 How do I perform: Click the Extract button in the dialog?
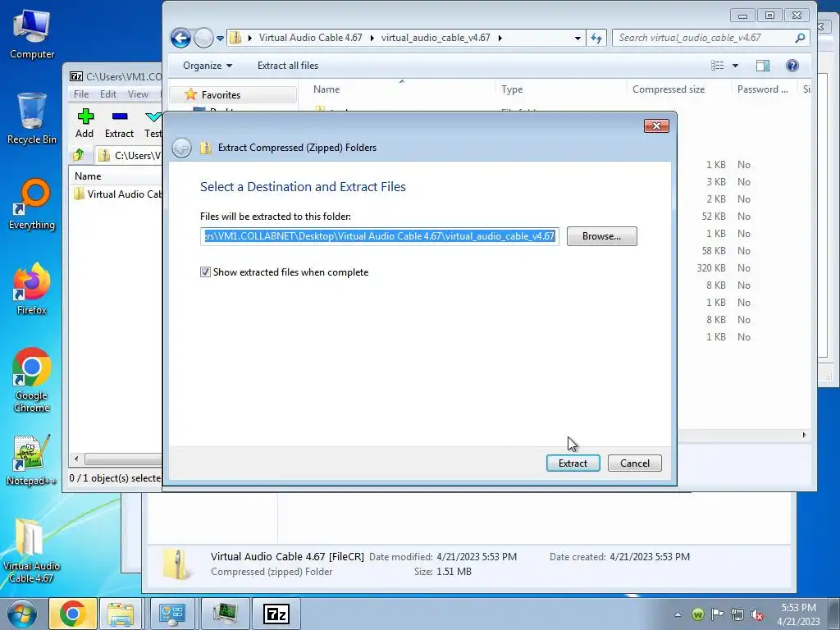tap(573, 463)
